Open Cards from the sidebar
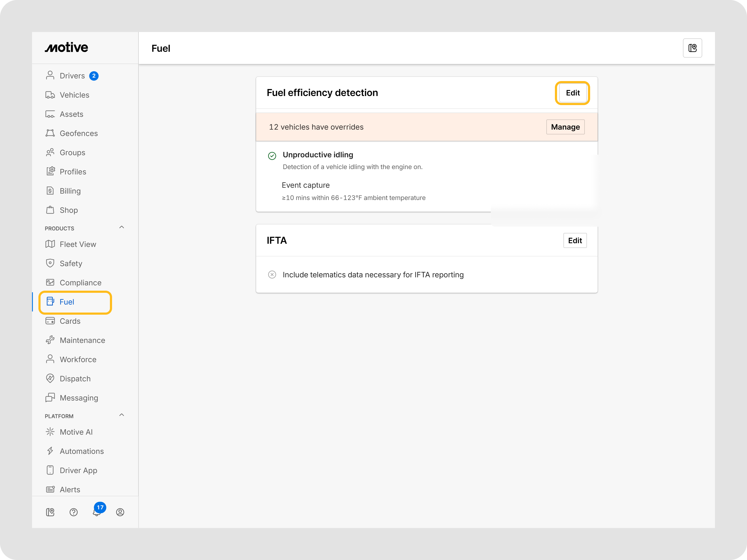Screen dimensions: 747x560 tap(70, 321)
